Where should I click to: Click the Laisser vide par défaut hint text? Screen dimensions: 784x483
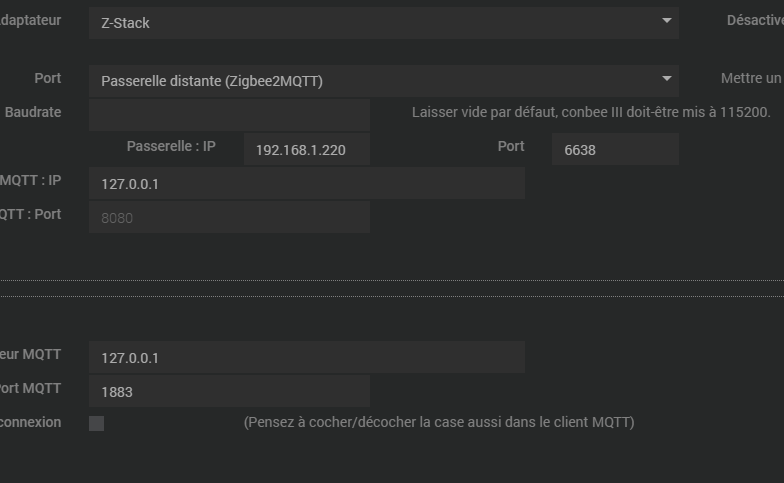point(591,112)
